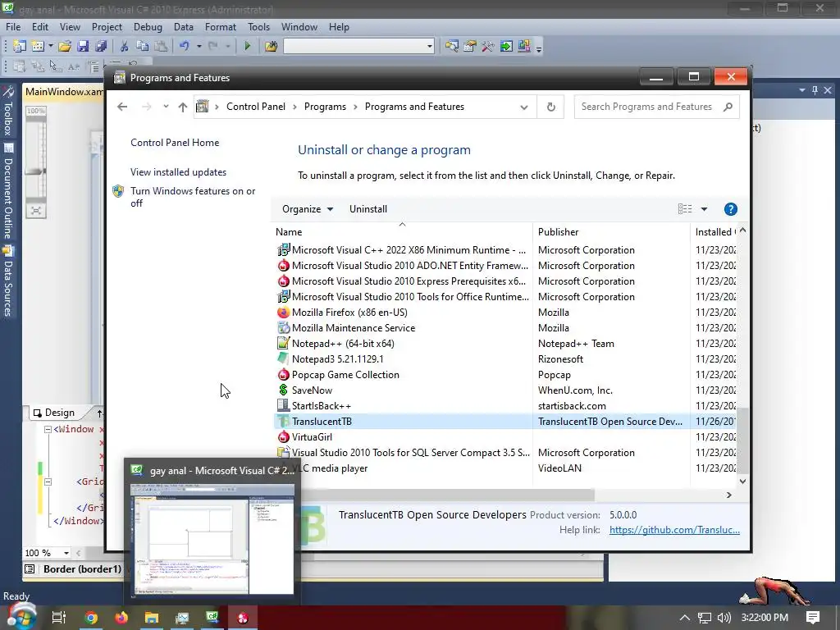The image size is (840, 630).
Task: Click the Programs breadcrumb in address bar
Action: click(325, 107)
